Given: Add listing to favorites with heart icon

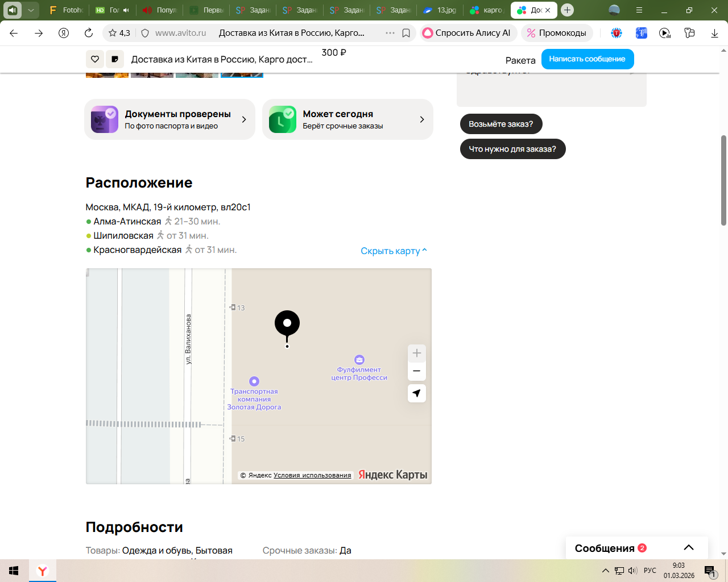Looking at the screenshot, I should point(95,59).
